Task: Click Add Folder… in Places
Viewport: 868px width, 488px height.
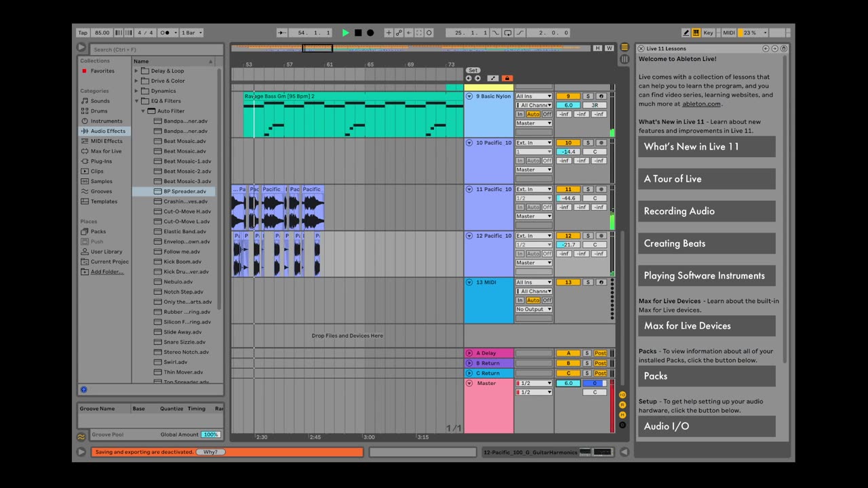Action: (x=107, y=272)
